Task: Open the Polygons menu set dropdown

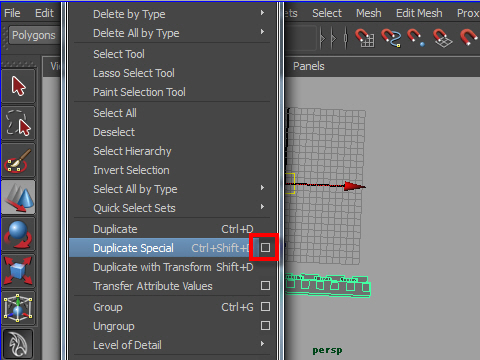Action: pos(34,35)
